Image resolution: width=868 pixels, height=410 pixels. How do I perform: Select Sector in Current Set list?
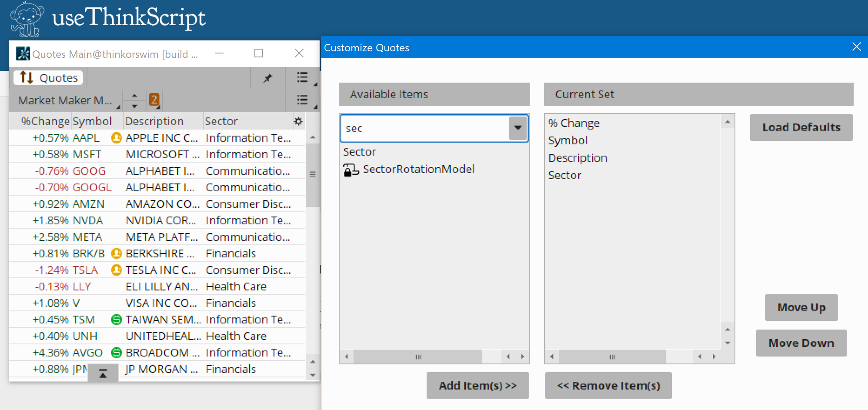pos(564,175)
